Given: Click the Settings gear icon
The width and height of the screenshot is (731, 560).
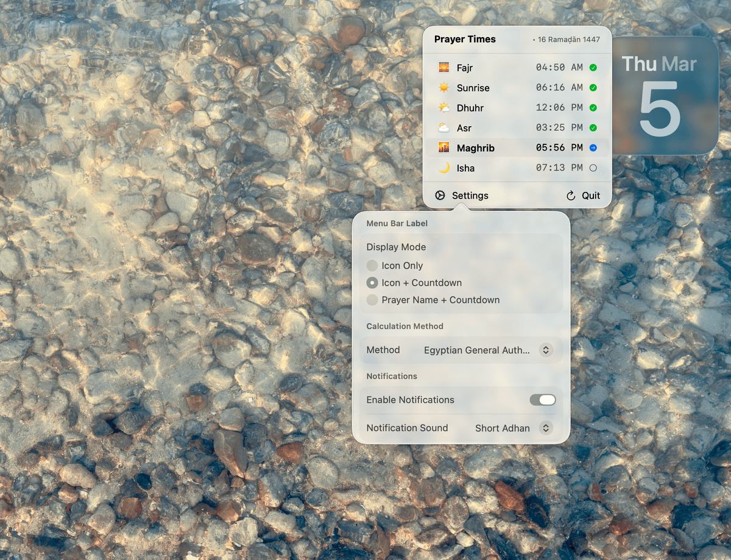Looking at the screenshot, I should 440,195.
